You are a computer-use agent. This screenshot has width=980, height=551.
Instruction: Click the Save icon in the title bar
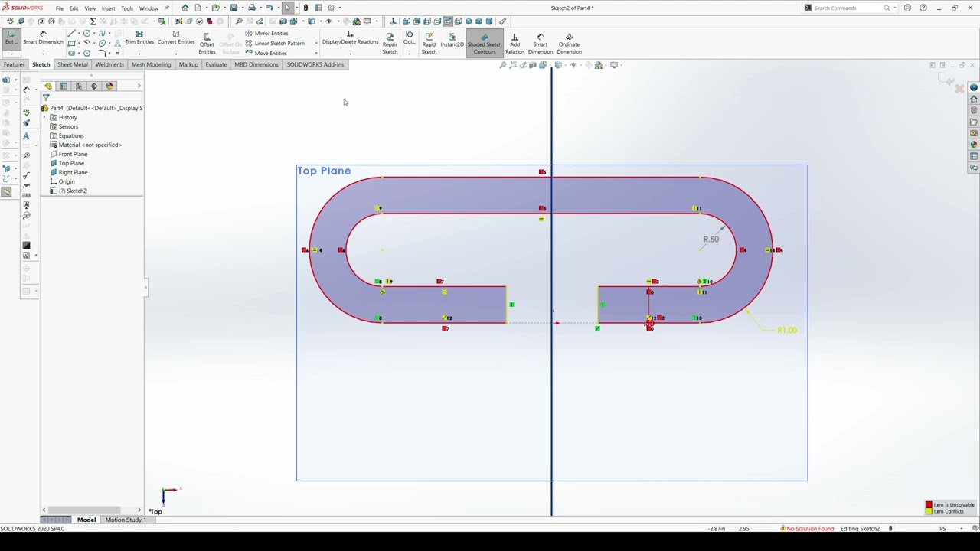(x=234, y=8)
